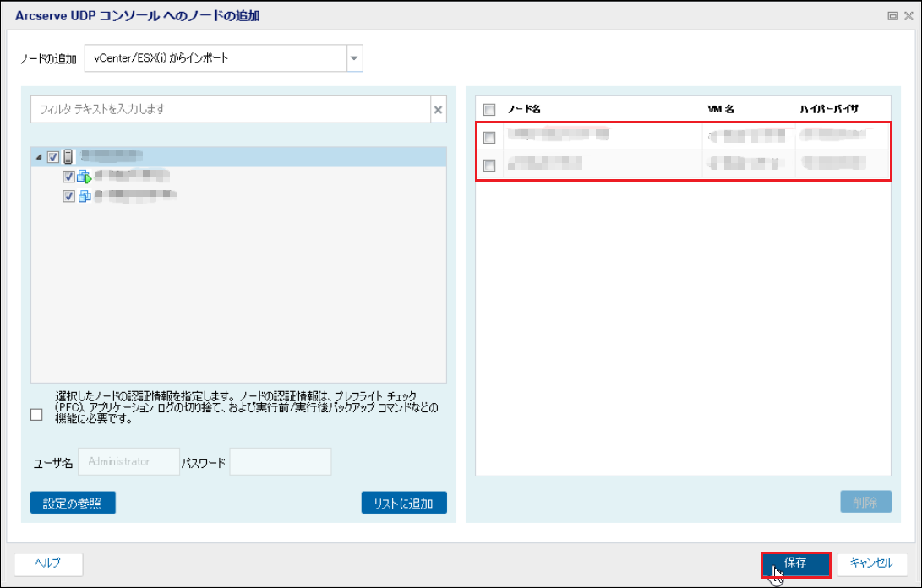Check the second node row in right list
Screen dimensions: 922x588
pyautogui.click(x=489, y=166)
